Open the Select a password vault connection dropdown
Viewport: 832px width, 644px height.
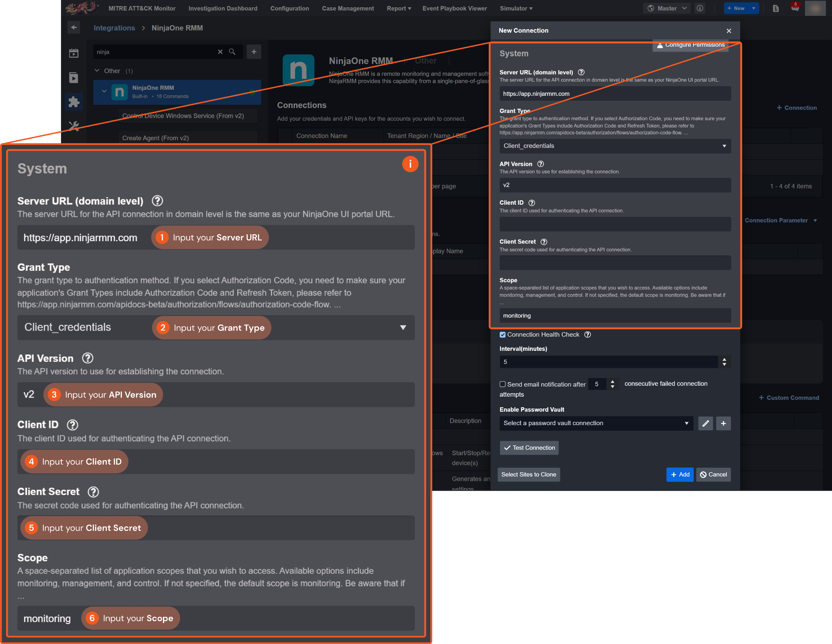click(x=596, y=424)
